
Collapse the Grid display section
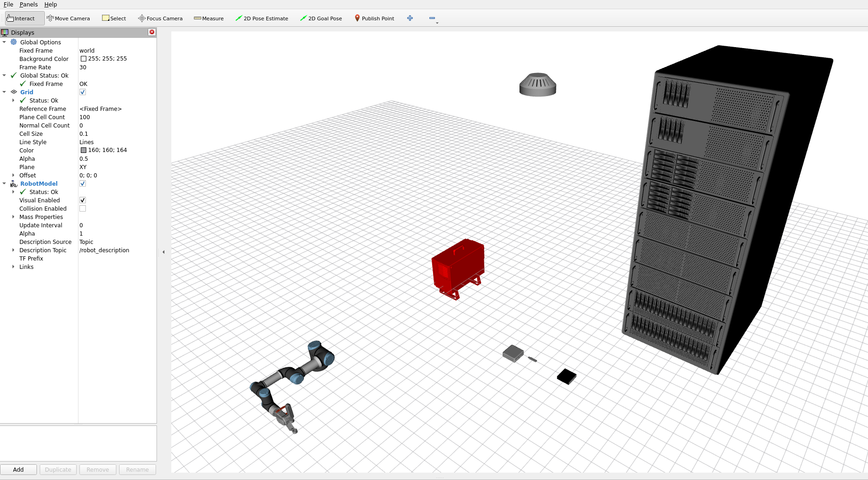[4, 92]
